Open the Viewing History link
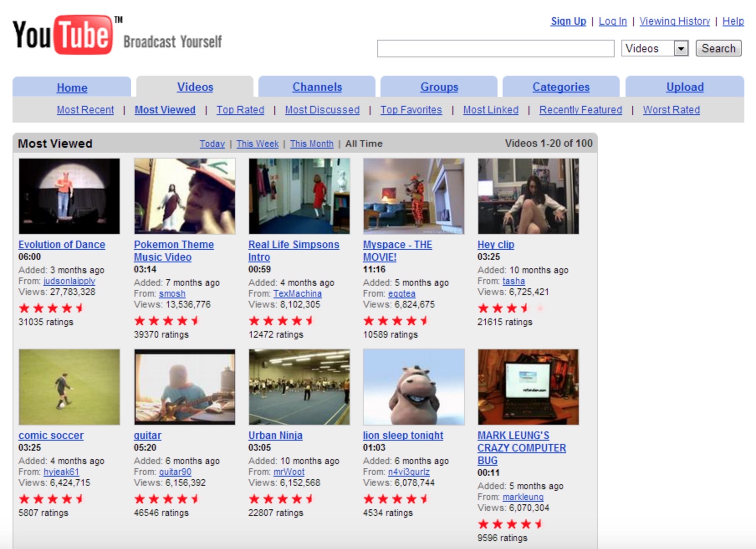The width and height of the screenshot is (756, 549). click(x=674, y=21)
